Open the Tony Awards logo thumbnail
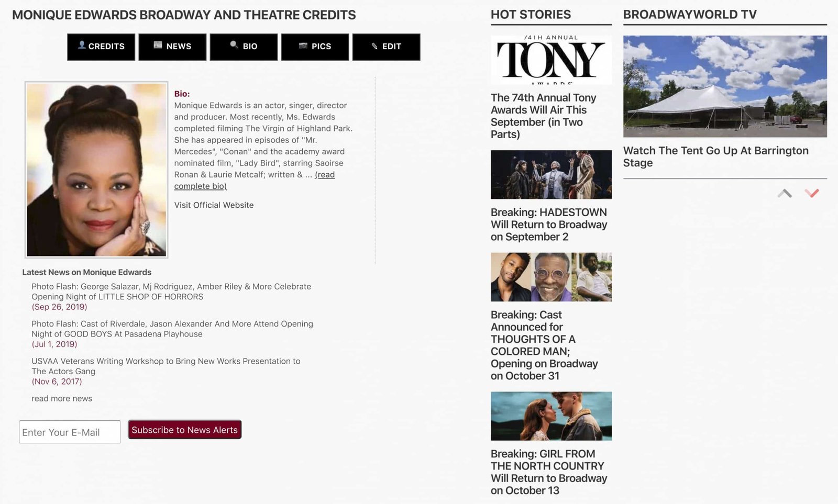Viewport: 838px width, 504px height. click(x=551, y=60)
